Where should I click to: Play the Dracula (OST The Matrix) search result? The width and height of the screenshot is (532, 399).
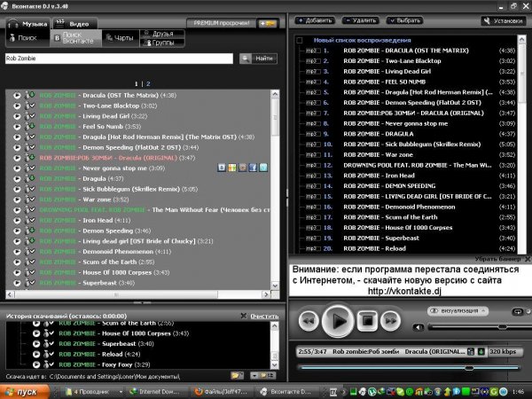17,96
